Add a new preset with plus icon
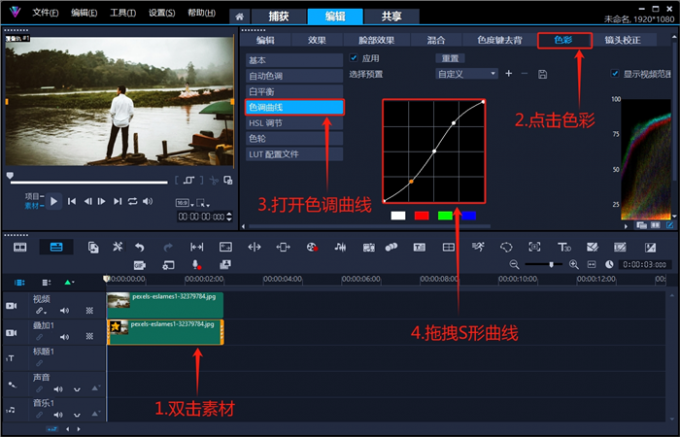This screenshot has height=437, width=680. [x=509, y=74]
